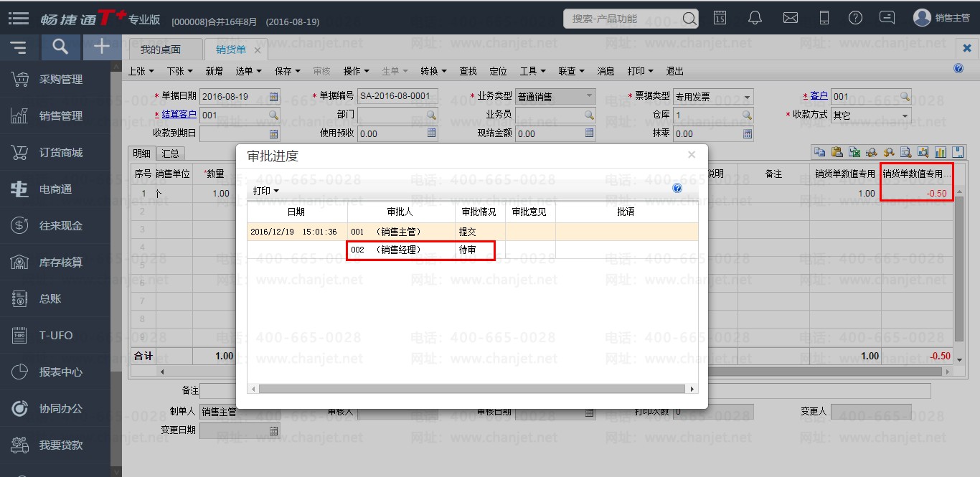The width and height of the screenshot is (980, 477).
Task: Click the lookup magnifier in 客户 field
Action: (905, 96)
